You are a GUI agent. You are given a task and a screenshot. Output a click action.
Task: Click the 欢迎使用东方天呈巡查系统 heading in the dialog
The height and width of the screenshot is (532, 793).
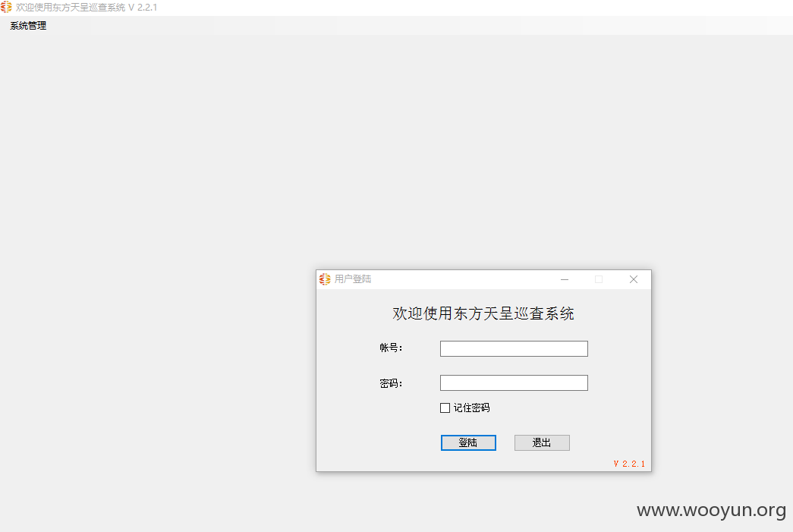pyautogui.click(x=483, y=313)
